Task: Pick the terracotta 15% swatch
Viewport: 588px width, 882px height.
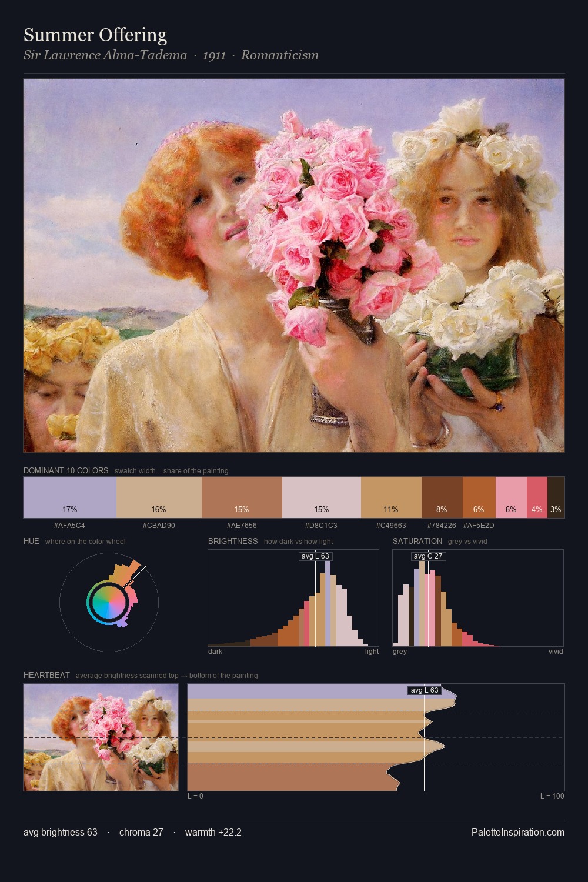Action: [x=242, y=497]
